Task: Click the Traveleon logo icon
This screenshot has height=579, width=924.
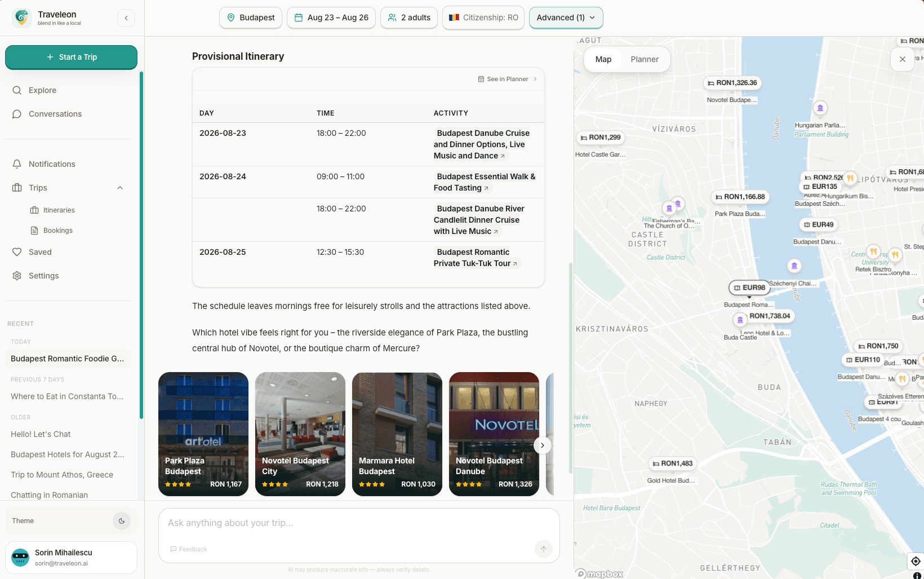Action: (x=21, y=18)
